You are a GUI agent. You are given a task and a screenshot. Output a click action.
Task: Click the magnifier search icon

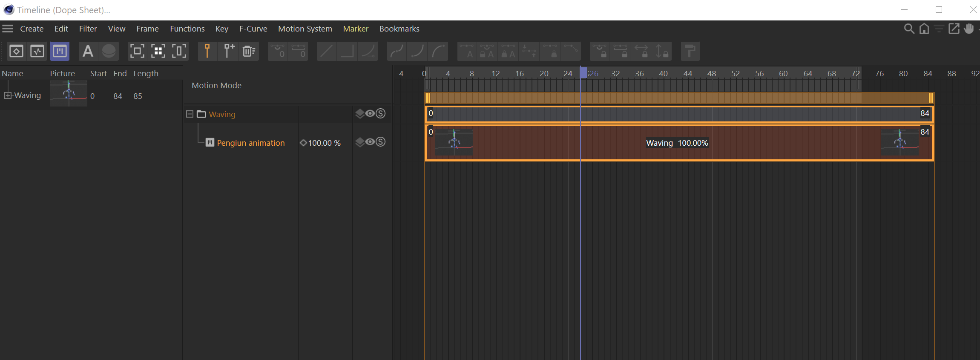click(x=909, y=29)
